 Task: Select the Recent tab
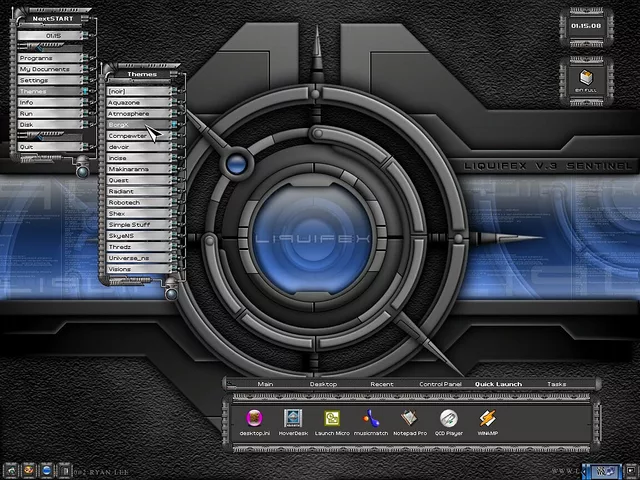[381, 384]
